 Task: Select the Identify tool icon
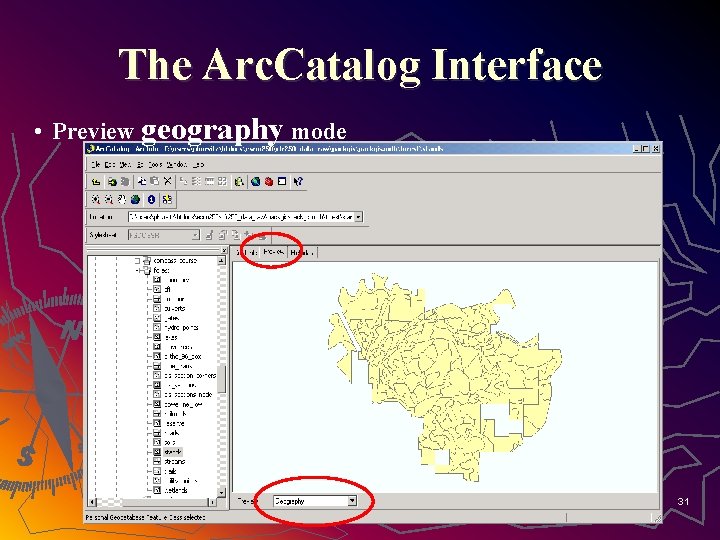(152, 199)
